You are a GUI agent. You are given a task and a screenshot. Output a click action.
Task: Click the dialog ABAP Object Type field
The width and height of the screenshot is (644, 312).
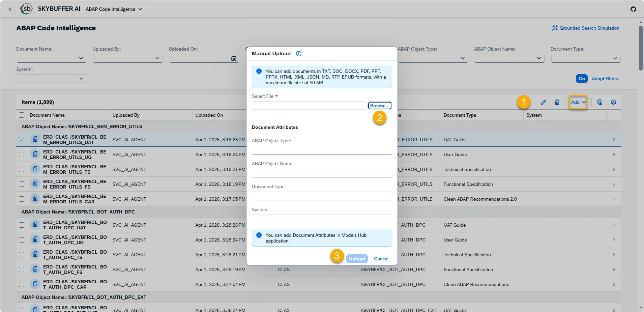tap(322, 150)
